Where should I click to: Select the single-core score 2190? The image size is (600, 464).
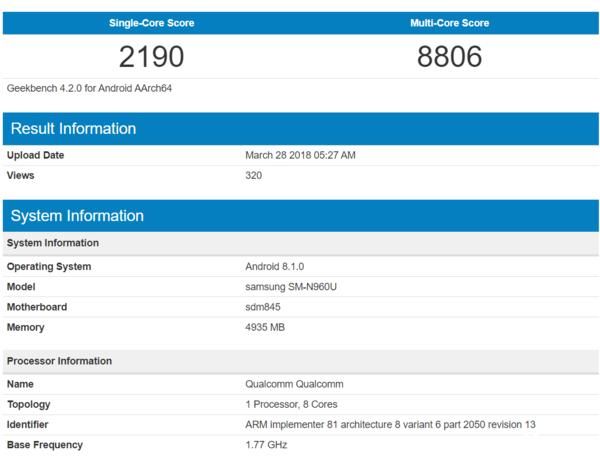(x=151, y=56)
